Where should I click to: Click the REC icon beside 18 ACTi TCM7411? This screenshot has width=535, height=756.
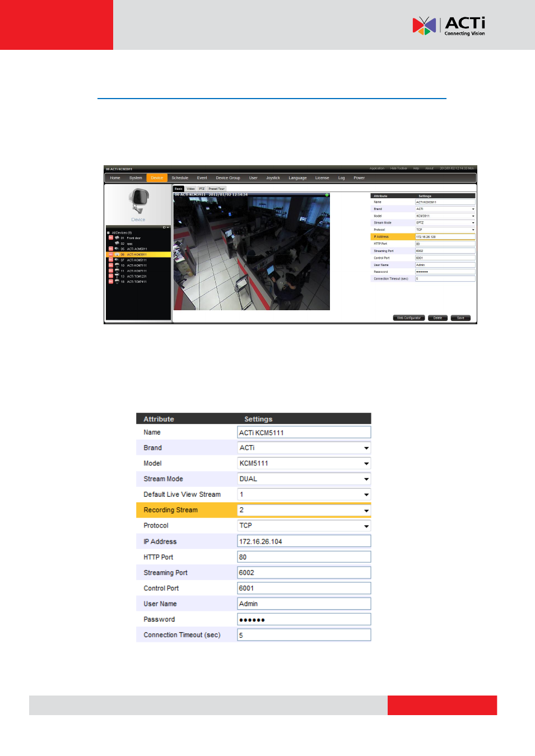click(111, 282)
